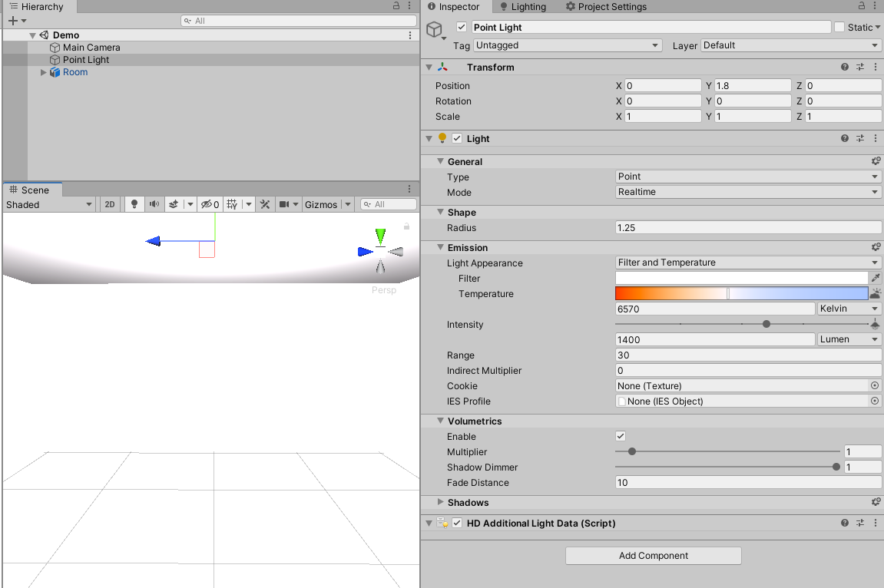Expand Room object in Hierarchy

pyautogui.click(x=43, y=72)
